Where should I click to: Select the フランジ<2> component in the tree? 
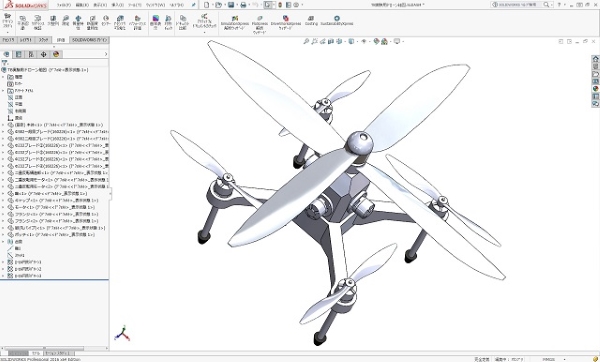56,221
